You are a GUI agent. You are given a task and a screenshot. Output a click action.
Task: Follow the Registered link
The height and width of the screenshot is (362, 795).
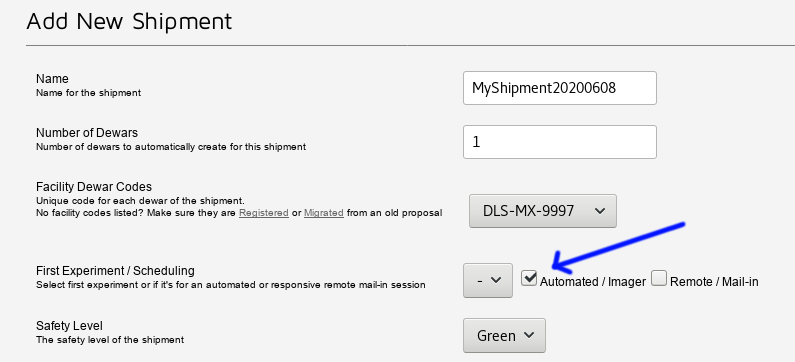coord(264,213)
